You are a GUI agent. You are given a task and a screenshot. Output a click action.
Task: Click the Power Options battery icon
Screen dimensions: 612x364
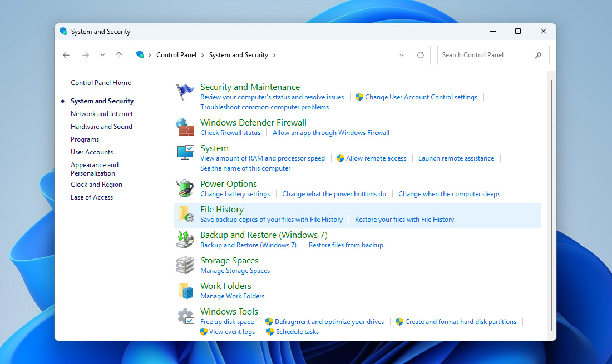coord(185,188)
